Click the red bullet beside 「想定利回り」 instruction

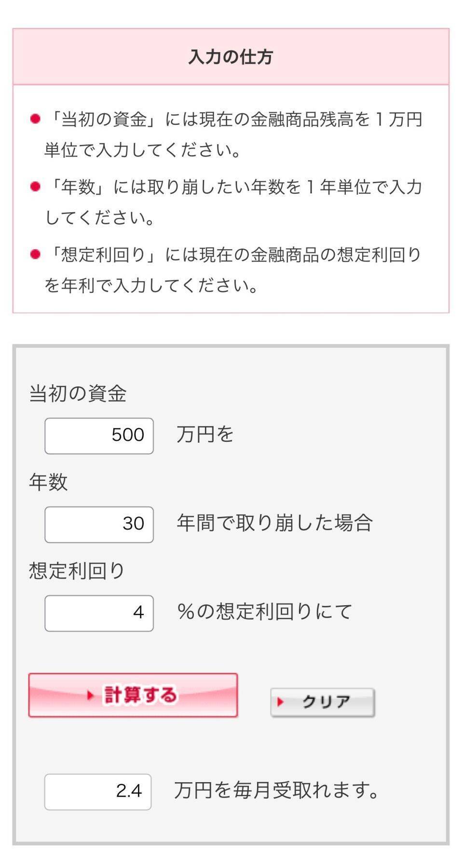pyautogui.click(x=35, y=254)
